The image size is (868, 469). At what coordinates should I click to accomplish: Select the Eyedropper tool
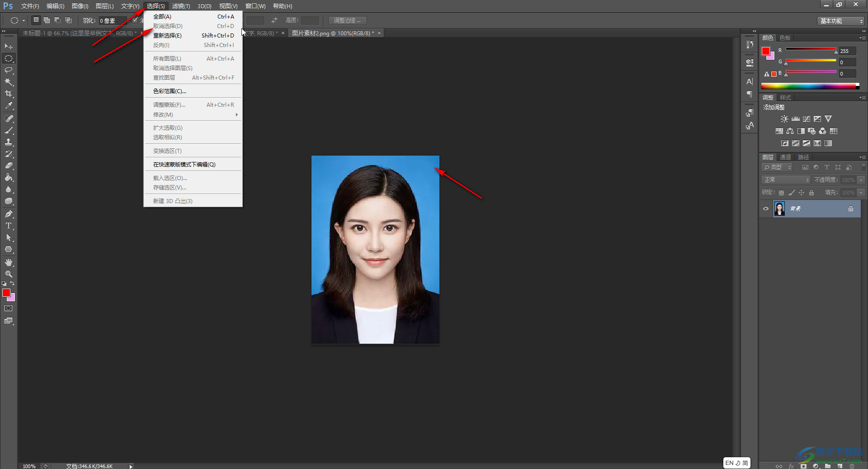[9, 106]
